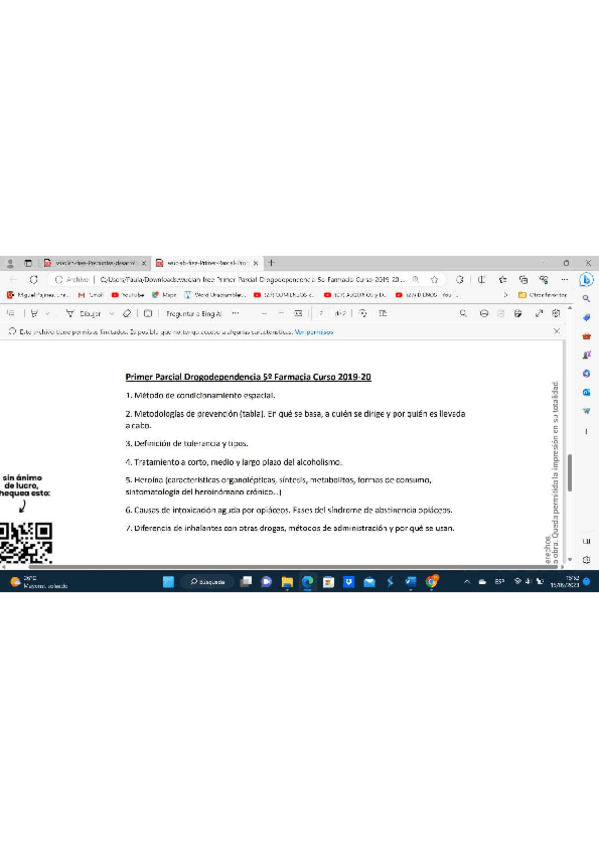Screen dimensions: 599x848
Task: Open sidebar shopping tag icon
Action: coord(586,317)
